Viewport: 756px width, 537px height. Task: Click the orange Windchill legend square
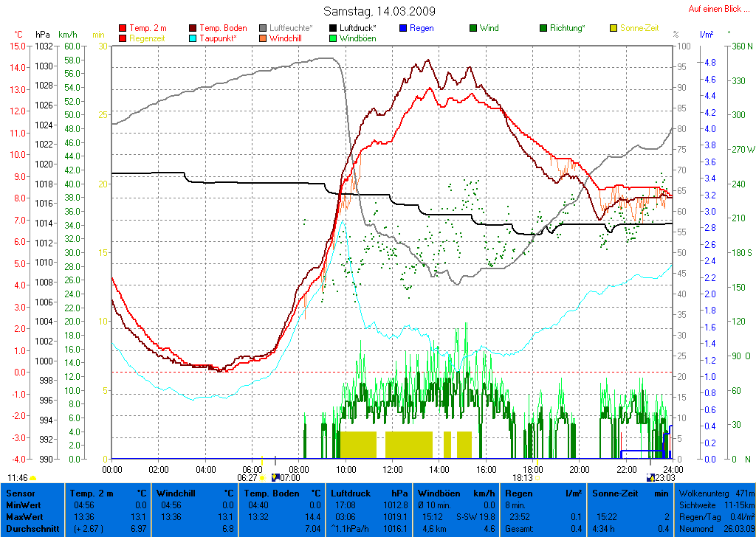point(263,38)
